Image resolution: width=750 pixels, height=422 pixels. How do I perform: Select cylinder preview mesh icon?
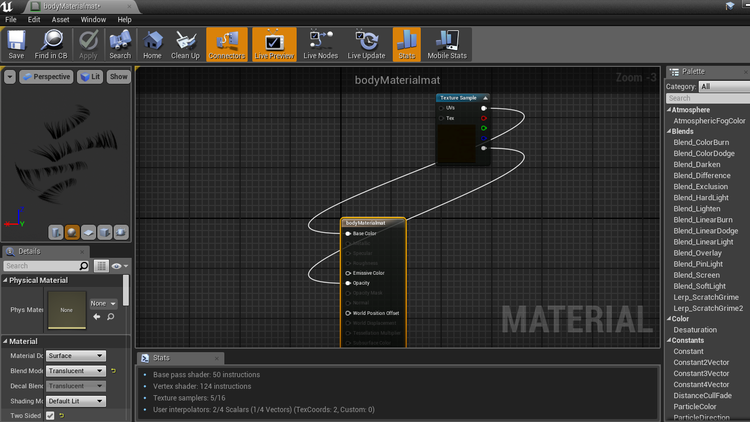click(x=55, y=233)
